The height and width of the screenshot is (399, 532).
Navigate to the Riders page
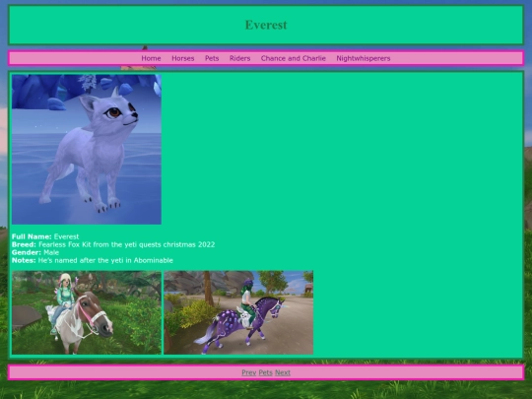point(239,58)
